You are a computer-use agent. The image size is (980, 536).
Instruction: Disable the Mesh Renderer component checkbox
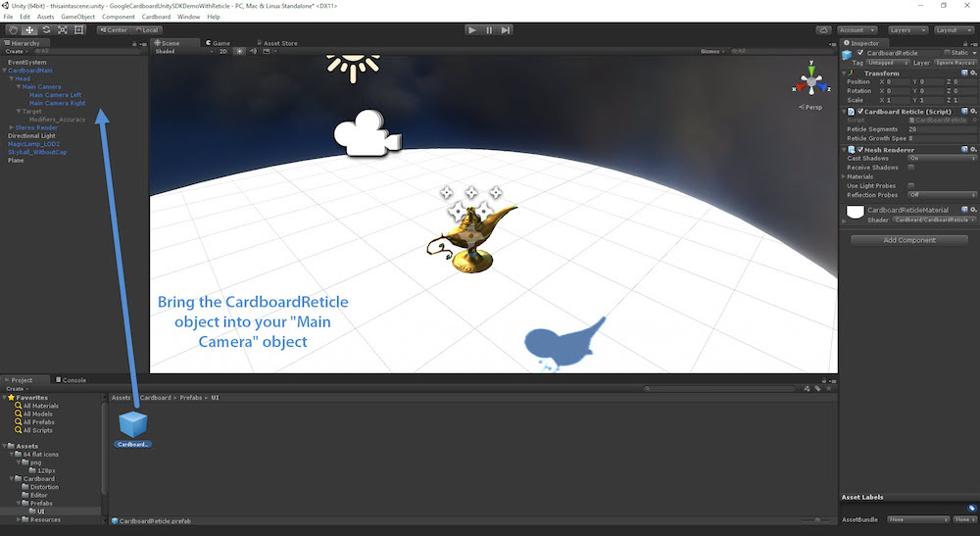[x=860, y=149]
